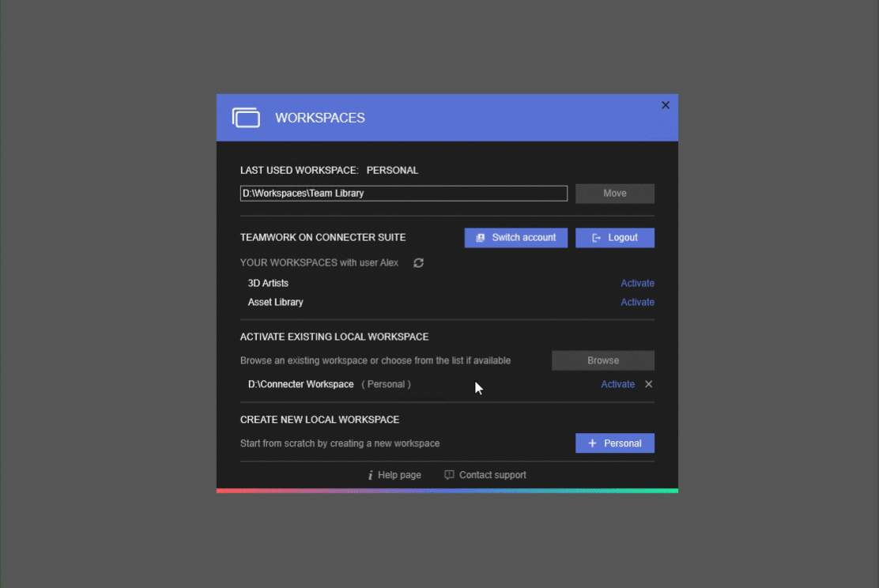Click the '( Personal )' label
This screenshot has height=588, width=879.
[387, 384]
